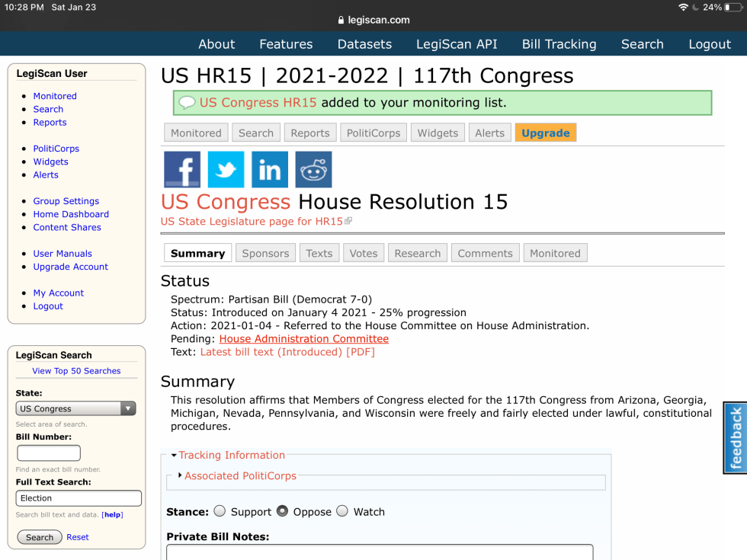Share the bill on Reddit
747x560 pixels.
313,169
